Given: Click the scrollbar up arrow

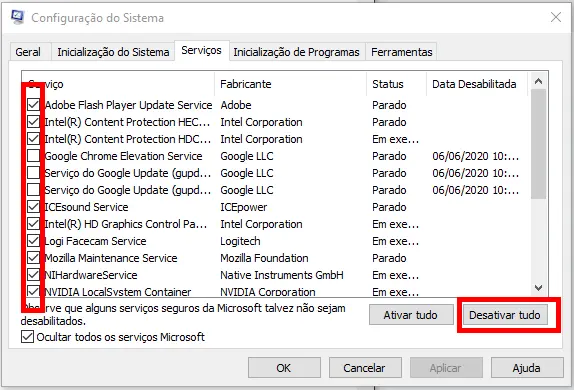Looking at the screenshot, I should (x=538, y=81).
